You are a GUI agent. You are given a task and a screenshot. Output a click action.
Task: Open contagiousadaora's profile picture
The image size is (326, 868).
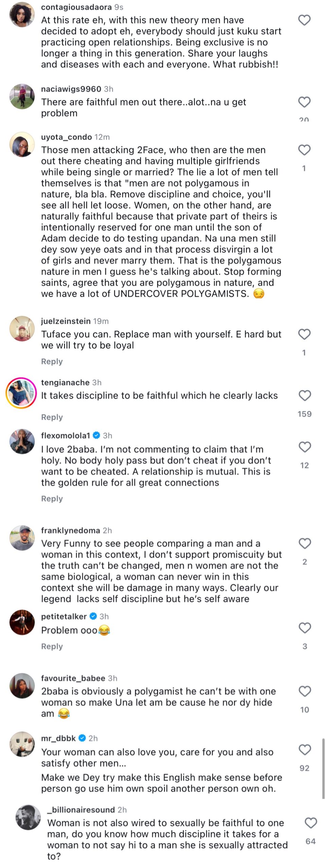pos(22,15)
